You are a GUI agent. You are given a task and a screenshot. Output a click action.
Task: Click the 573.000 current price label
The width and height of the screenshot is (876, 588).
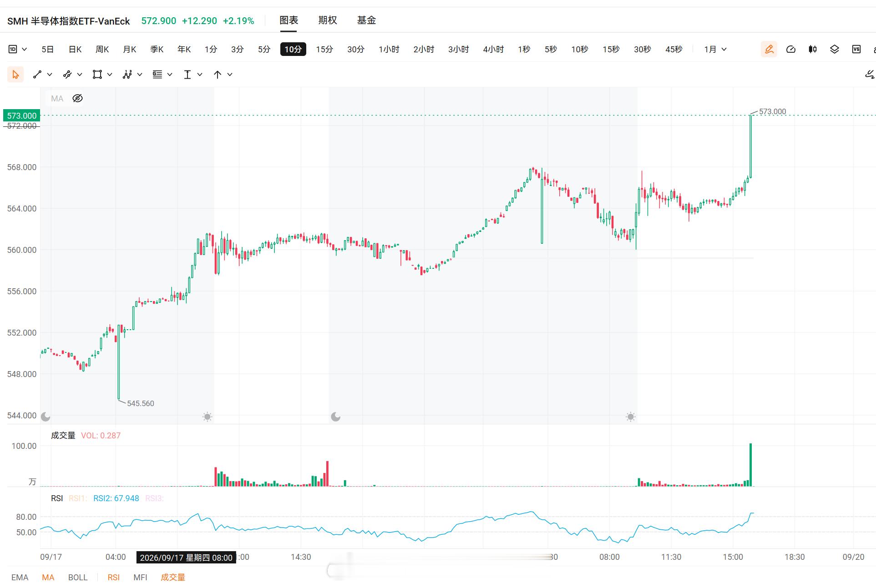click(x=21, y=116)
